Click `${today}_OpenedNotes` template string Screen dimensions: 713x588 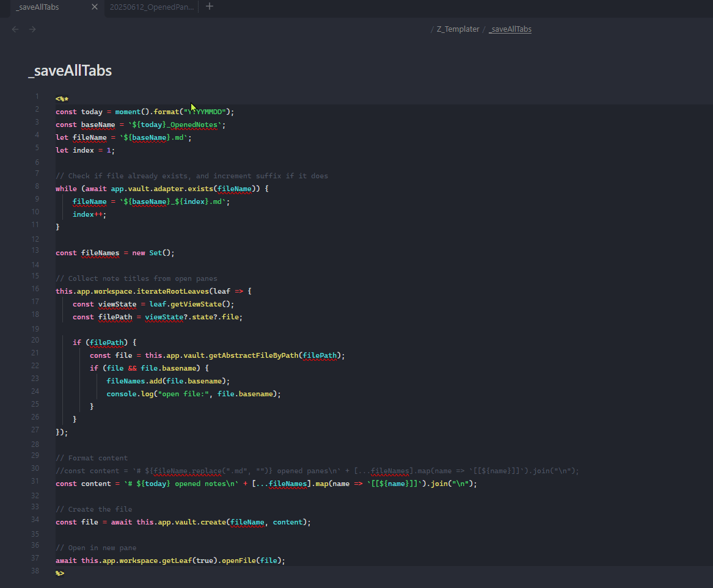pyautogui.click(x=175, y=125)
